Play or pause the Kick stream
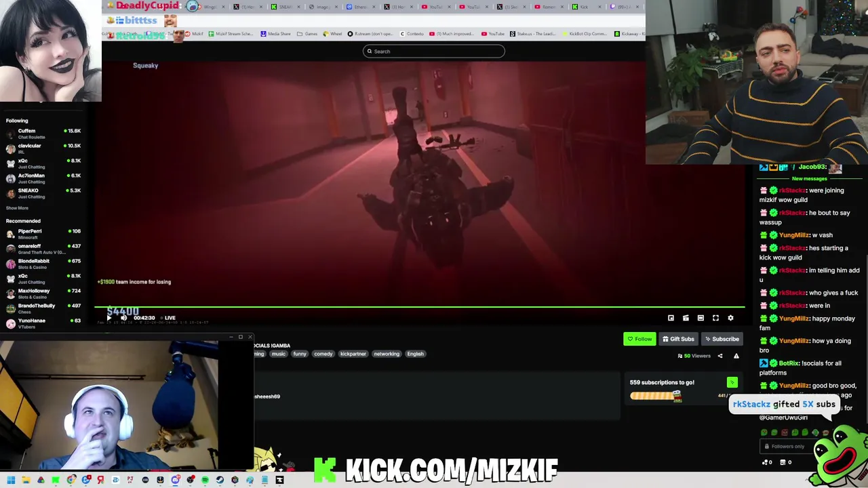The height and width of the screenshot is (488, 868). pos(109,318)
